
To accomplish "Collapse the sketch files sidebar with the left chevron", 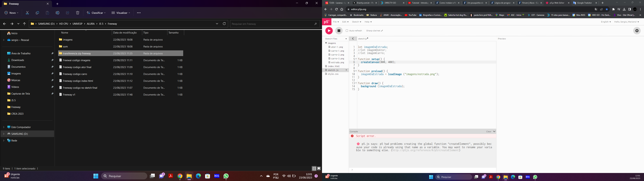I will tap(353, 39).
